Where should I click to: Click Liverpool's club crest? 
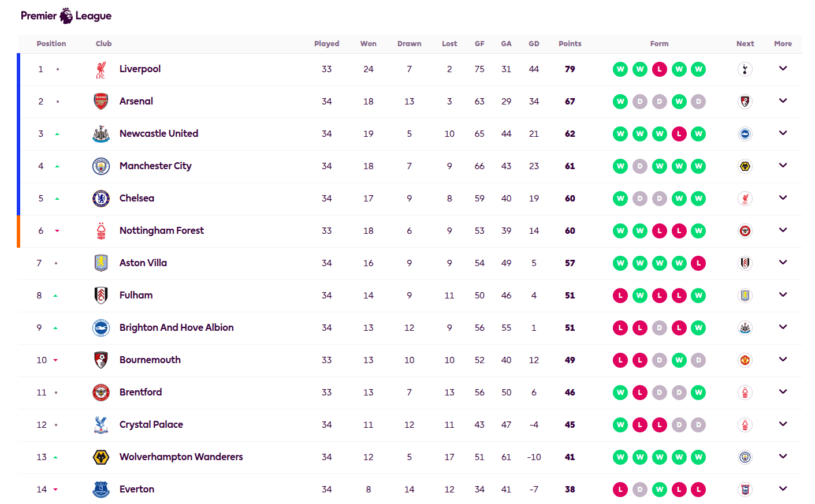(x=101, y=69)
